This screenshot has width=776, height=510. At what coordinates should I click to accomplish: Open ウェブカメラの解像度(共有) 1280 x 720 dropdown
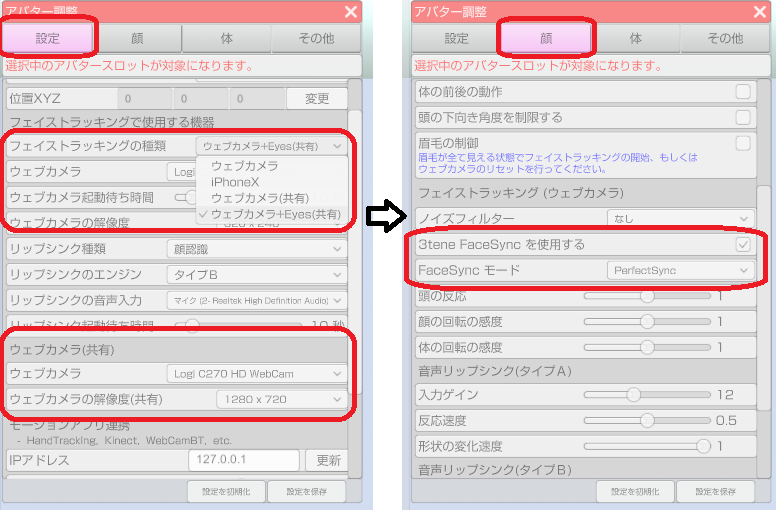(281, 399)
